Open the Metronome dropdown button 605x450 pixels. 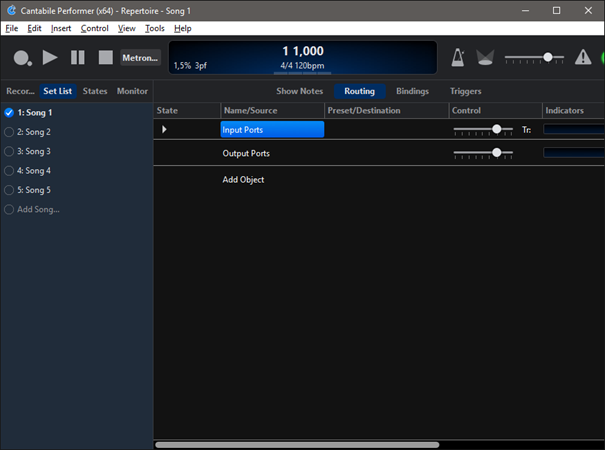coord(140,58)
